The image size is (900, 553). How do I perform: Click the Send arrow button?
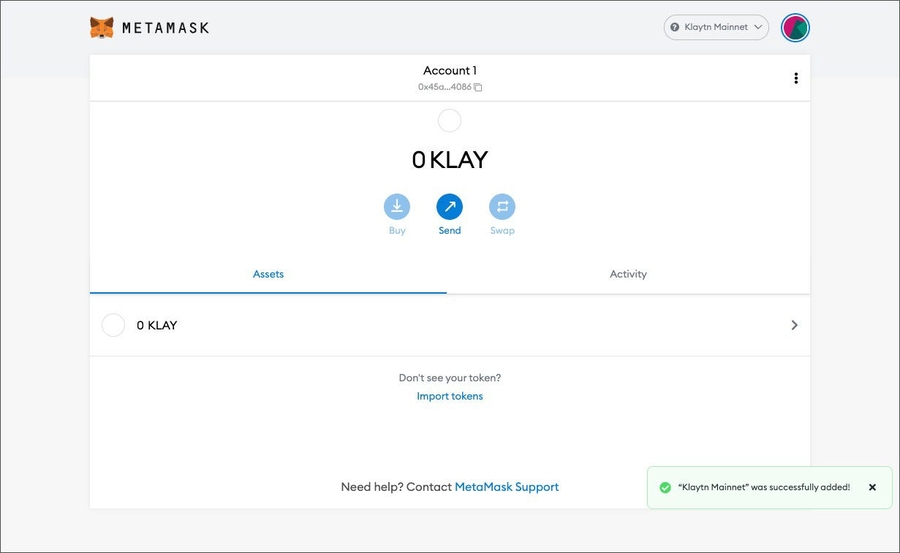(450, 207)
